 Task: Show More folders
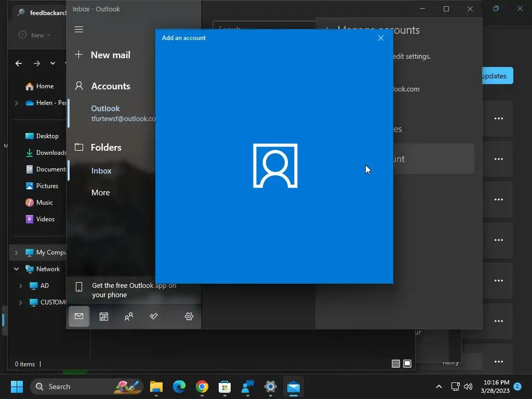tap(100, 193)
